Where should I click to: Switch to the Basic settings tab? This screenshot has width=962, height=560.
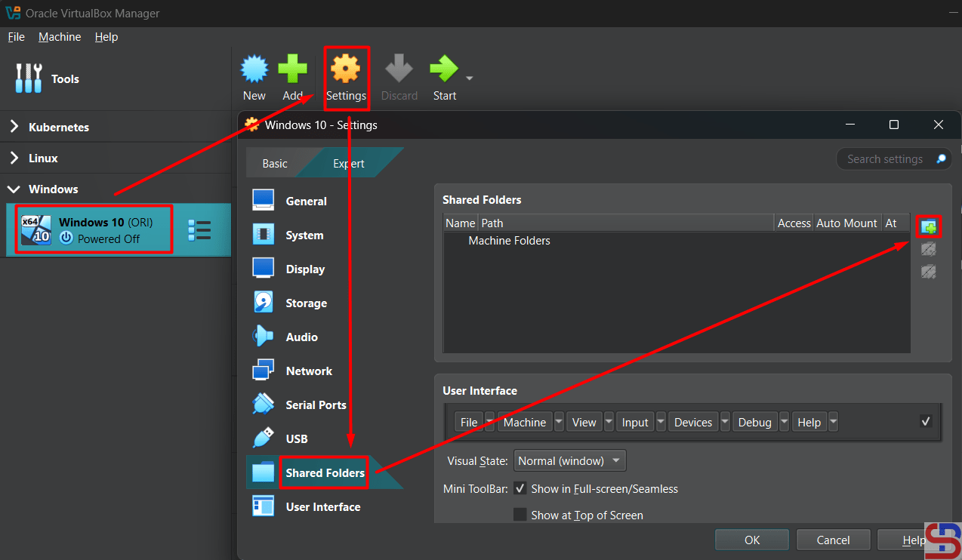275,163
